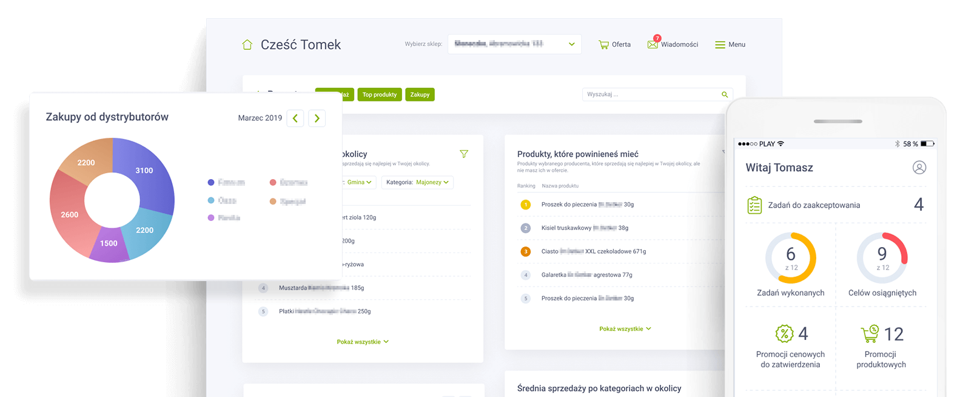Expand the Wybierz sklep store dropdown
This screenshot has height=397, width=980.
tap(571, 44)
